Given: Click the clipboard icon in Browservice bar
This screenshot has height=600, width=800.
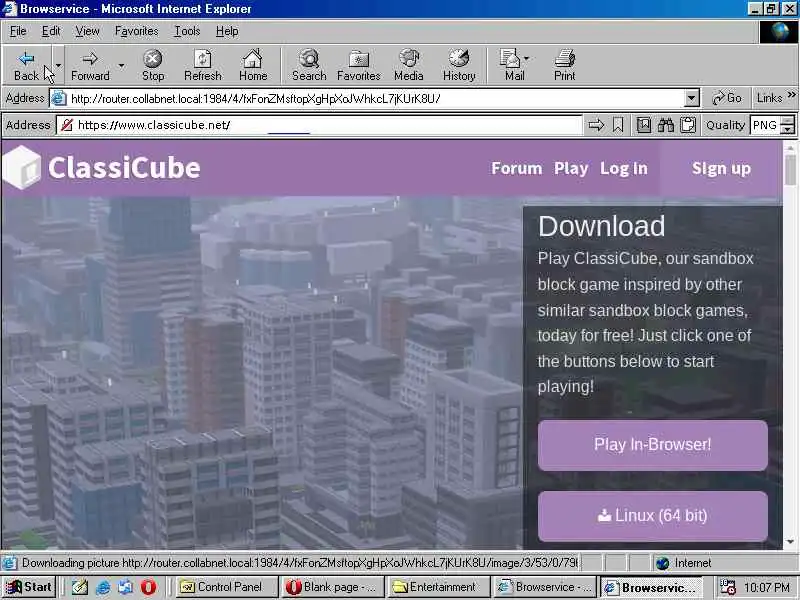Looking at the screenshot, I should 688,125.
